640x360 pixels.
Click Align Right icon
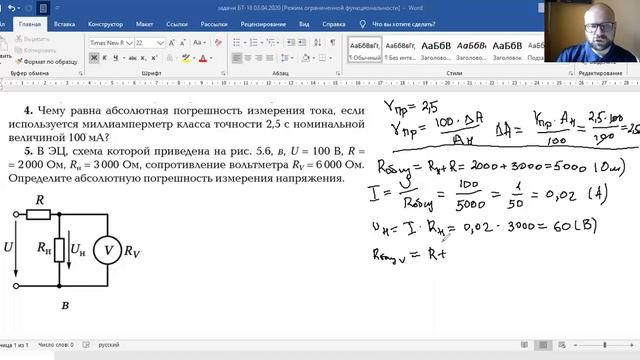tap(258, 58)
